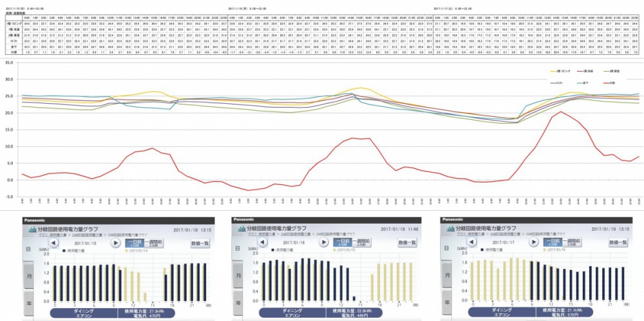644x321 pixels.
Task: Follow 分岐回路使用電力量 breadcrumb in 2017/01/16 panel
Action: click(x=294, y=234)
